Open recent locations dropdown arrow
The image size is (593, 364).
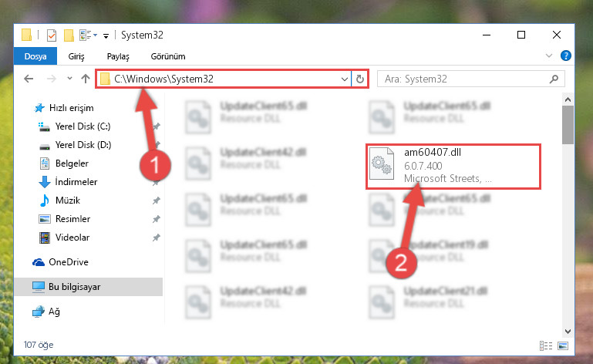click(69, 79)
